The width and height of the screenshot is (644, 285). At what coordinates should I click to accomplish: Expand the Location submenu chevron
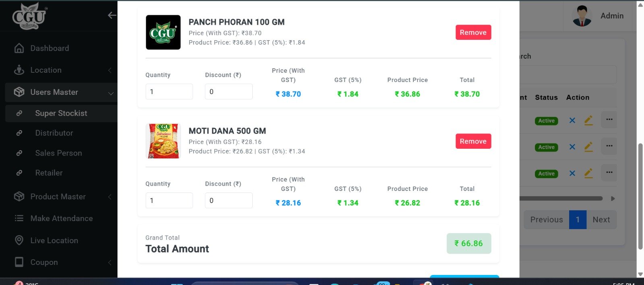pyautogui.click(x=110, y=70)
